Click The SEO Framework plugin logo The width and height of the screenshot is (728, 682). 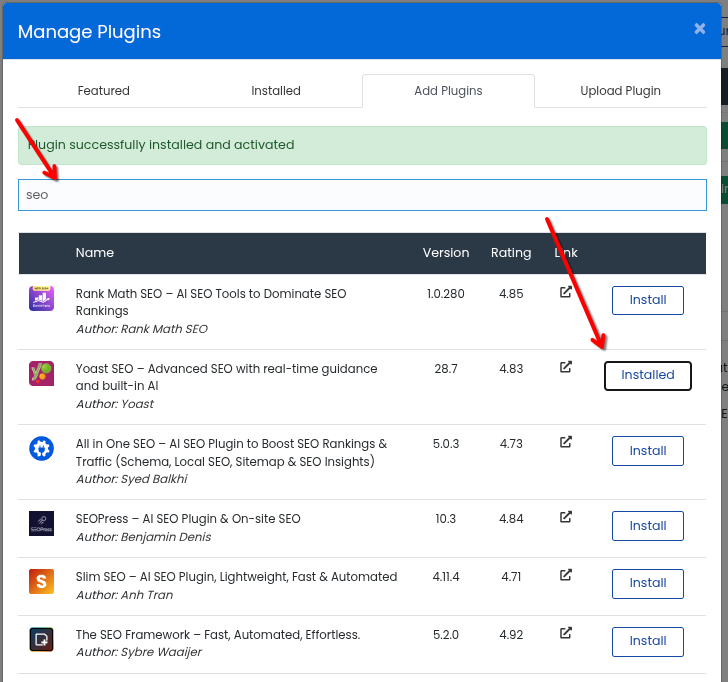click(41, 640)
